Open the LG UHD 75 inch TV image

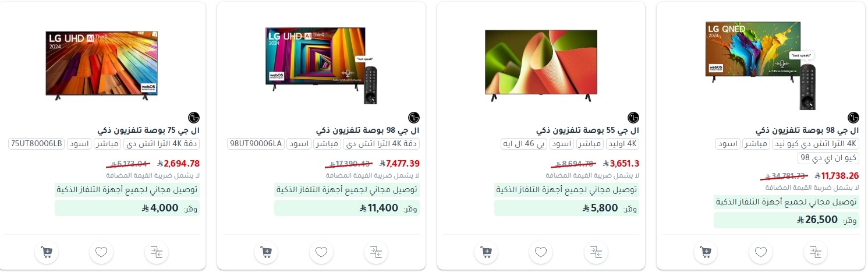click(102, 65)
